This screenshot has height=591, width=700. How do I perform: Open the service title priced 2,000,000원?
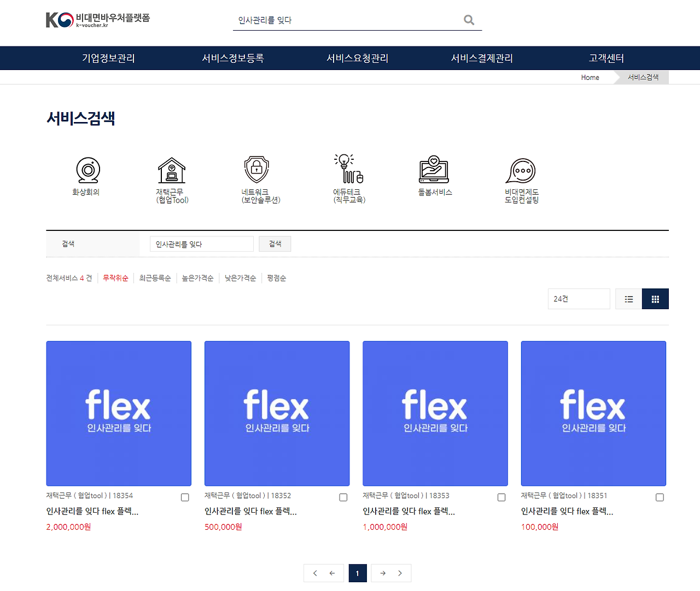tap(92, 511)
